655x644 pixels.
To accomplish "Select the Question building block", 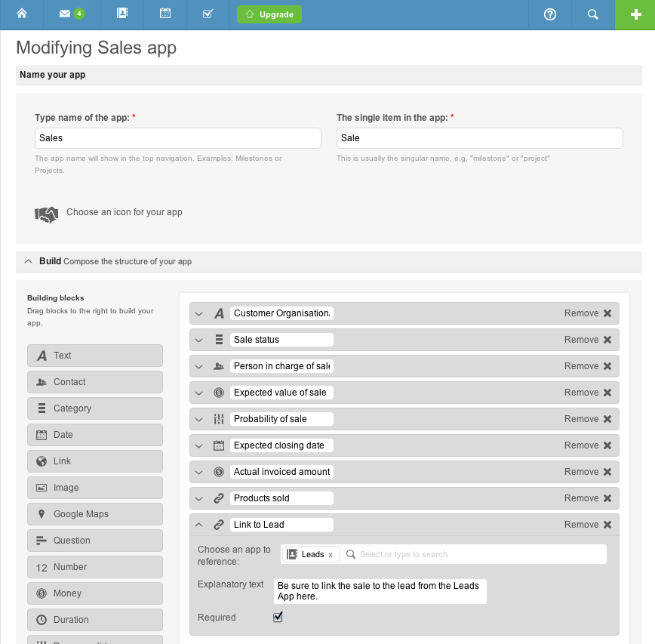I will (95, 541).
